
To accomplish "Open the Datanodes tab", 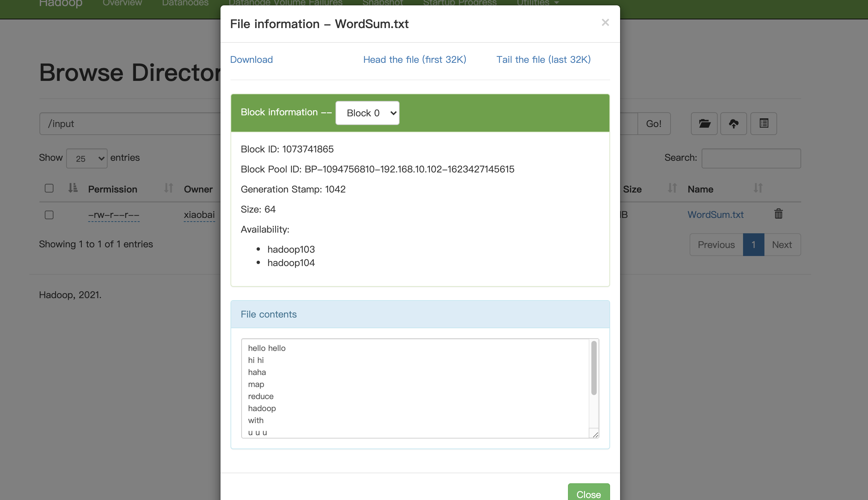I will (x=185, y=3).
